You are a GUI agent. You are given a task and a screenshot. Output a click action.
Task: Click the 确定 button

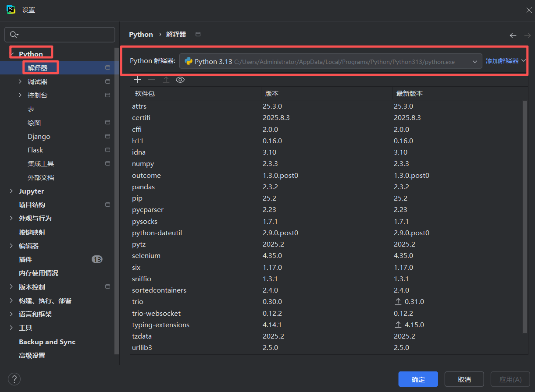pos(418,379)
